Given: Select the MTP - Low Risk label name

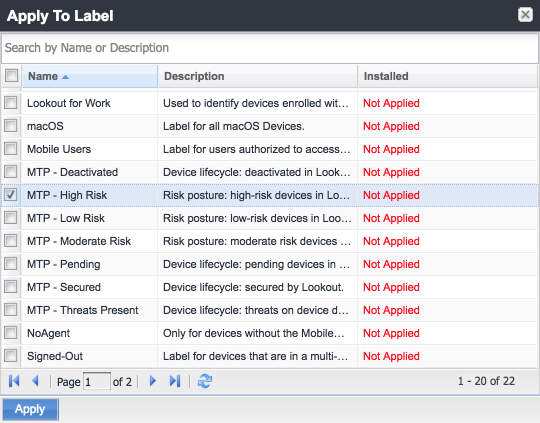Looking at the screenshot, I should pyautogui.click(x=66, y=218).
